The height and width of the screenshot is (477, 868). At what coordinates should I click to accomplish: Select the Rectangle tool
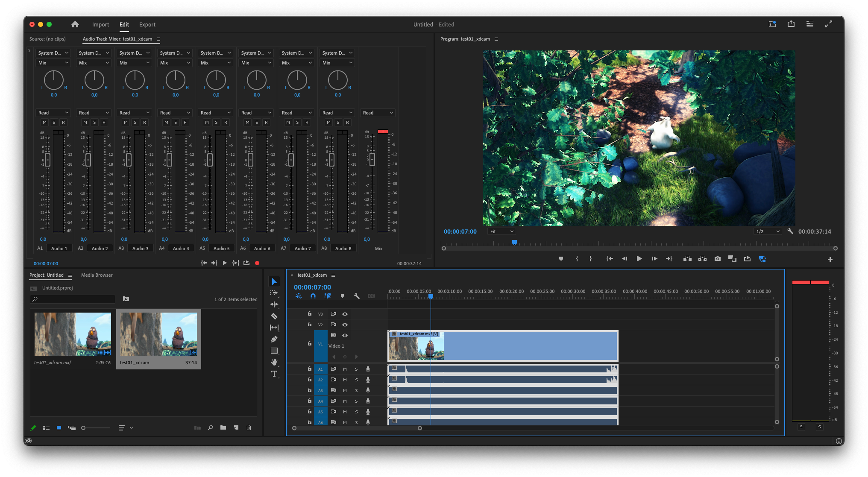point(274,351)
